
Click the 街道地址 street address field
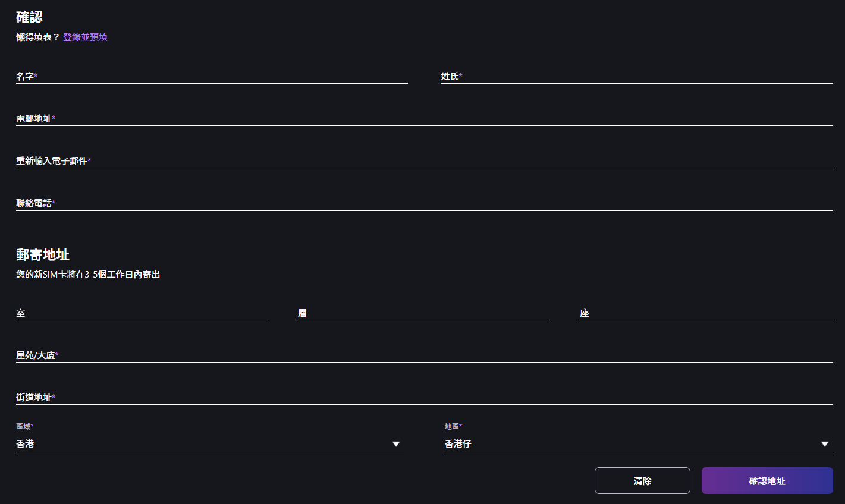click(x=424, y=397)
